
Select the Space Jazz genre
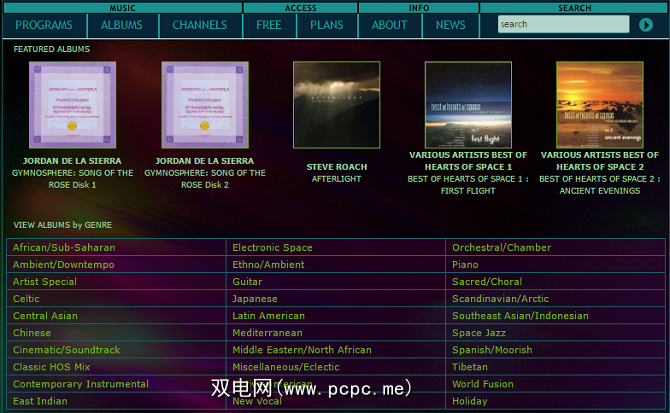coord(479,333)
